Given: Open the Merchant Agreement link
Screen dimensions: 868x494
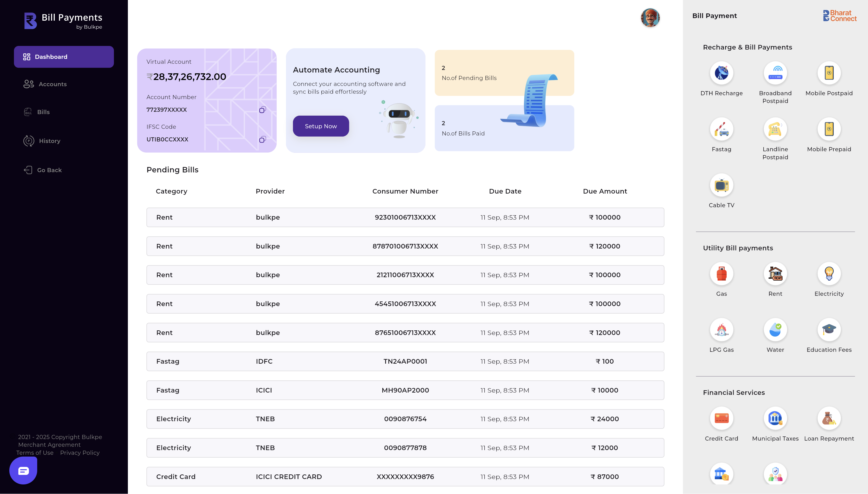Looking at the screenshot, I should 49,445.
